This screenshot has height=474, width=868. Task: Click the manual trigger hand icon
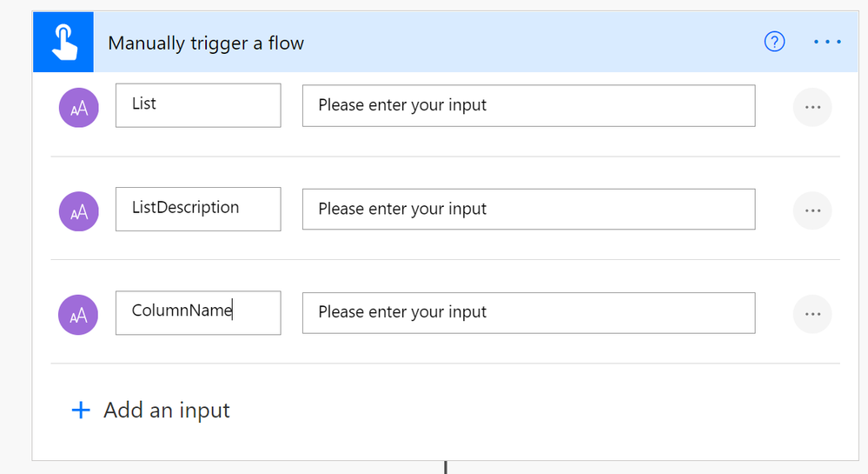[63, 42]
